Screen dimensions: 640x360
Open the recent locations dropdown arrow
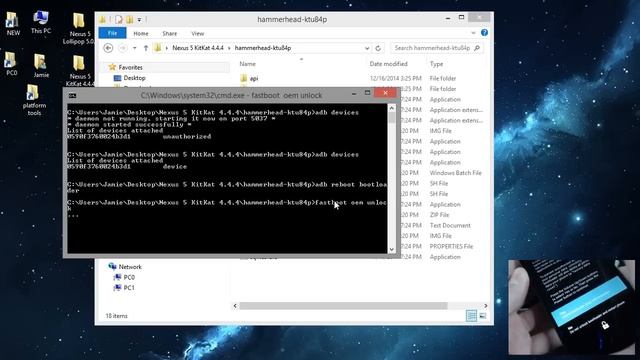(135, 48)
